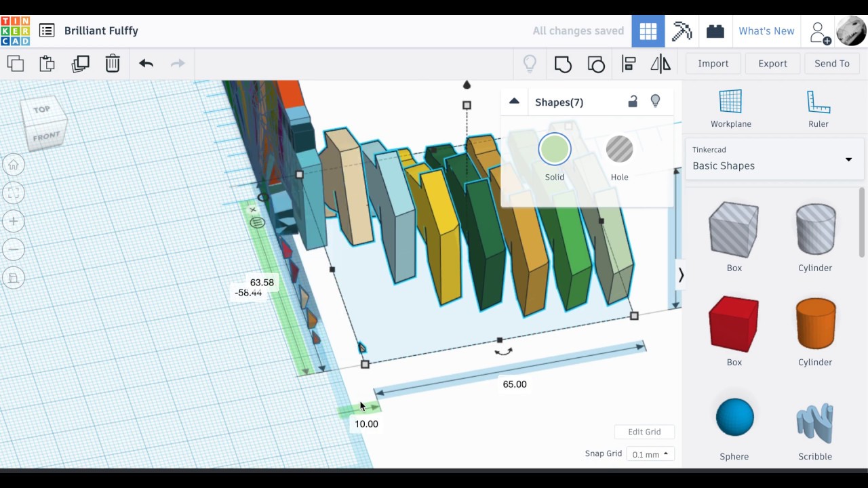Click the 65.00 width dimension value
Screen dimensions: 868x488
[x=515, y=384]
